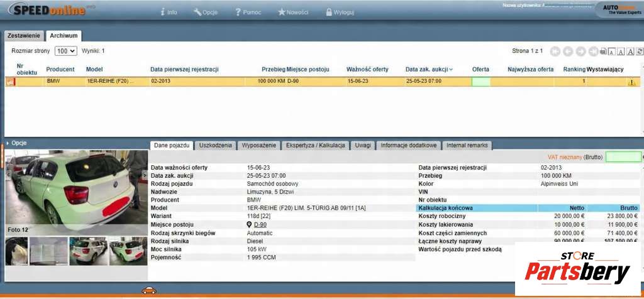Switch to Internal remarks tab
This screenshot has width=644, height=299.
click(x=467, y=145)
